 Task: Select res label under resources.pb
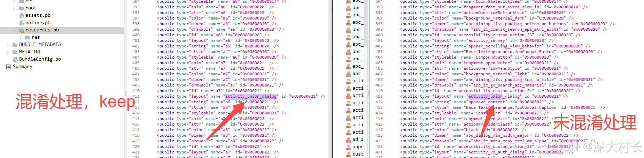(36, 37)
